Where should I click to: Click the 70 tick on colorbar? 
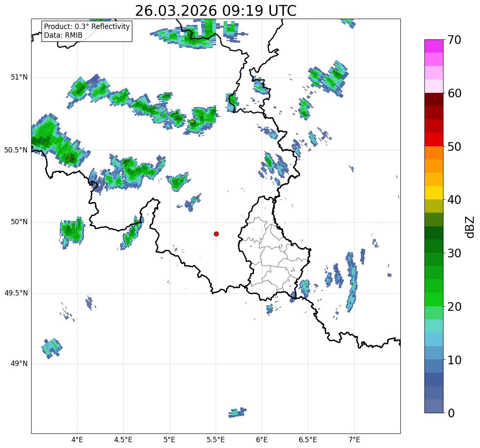[454, 40]
